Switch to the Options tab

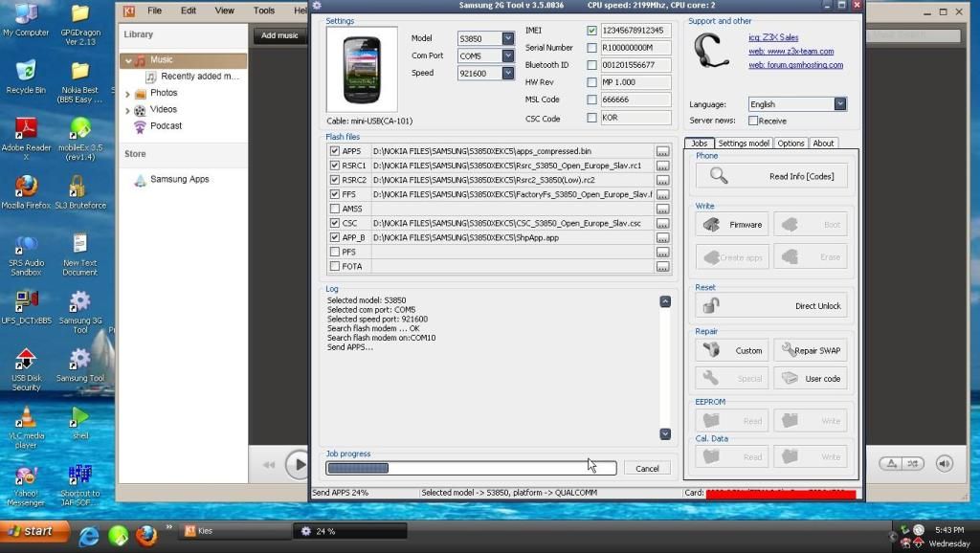(791, 144)
